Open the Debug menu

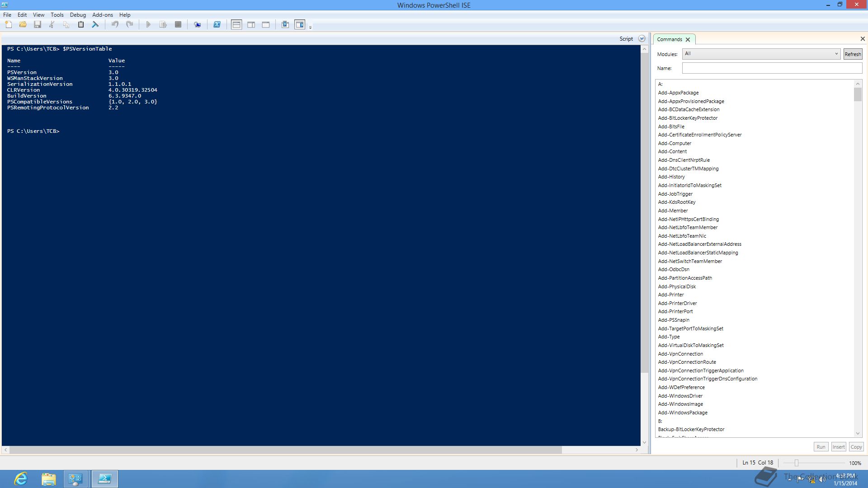tap(78, 15)
